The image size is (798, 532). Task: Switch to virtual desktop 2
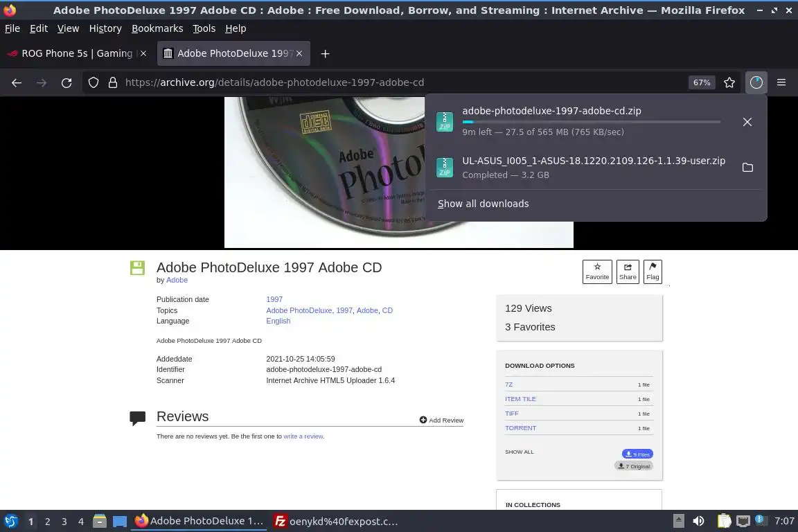(x=47, y=522)
